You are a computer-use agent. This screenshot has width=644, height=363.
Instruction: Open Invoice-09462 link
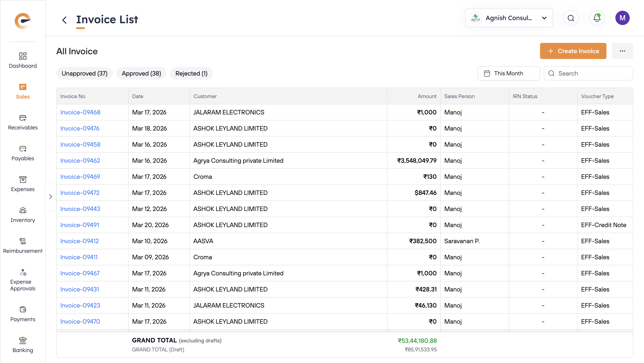[x=80, y=160]
